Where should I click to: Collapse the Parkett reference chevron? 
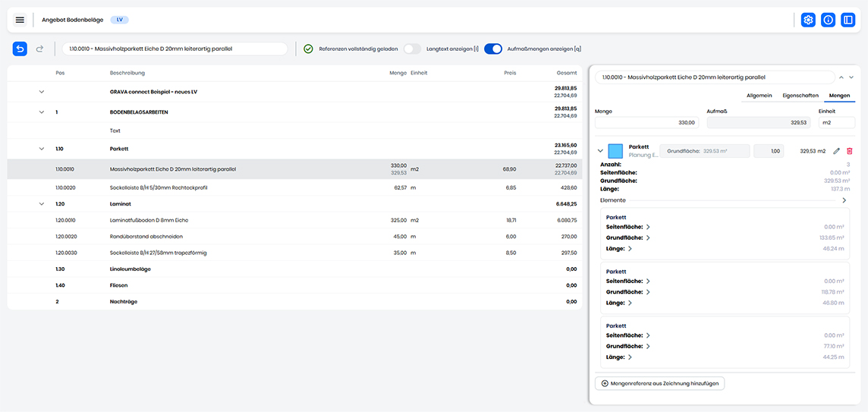point(601,151)
